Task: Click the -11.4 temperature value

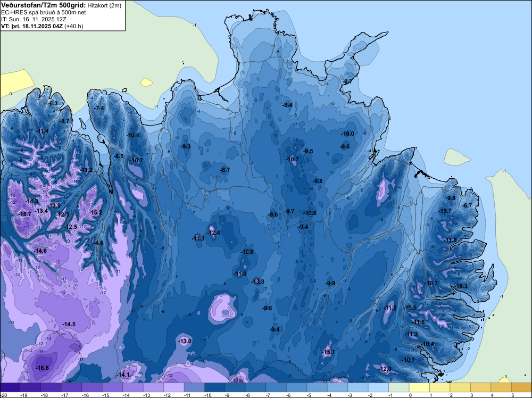Action: (x=42, y=131)
